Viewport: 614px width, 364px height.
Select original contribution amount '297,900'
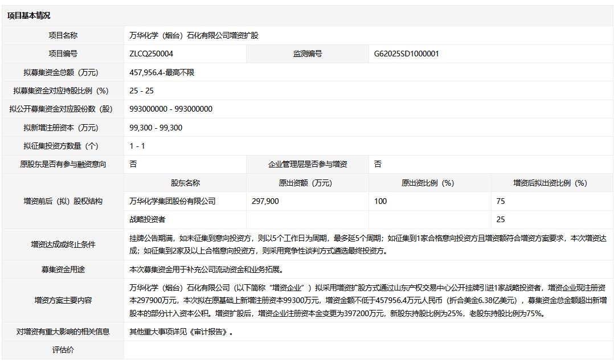pos(265,201)
